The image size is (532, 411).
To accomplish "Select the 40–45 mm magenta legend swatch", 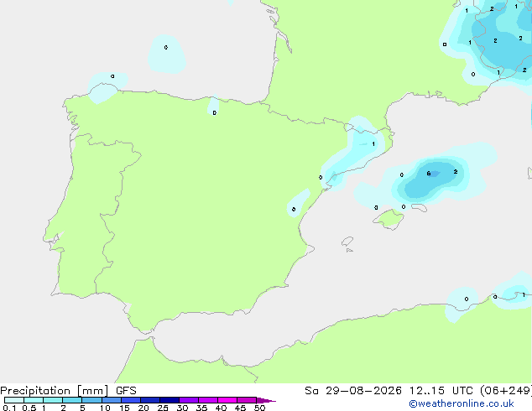I will tap(227, 400).
